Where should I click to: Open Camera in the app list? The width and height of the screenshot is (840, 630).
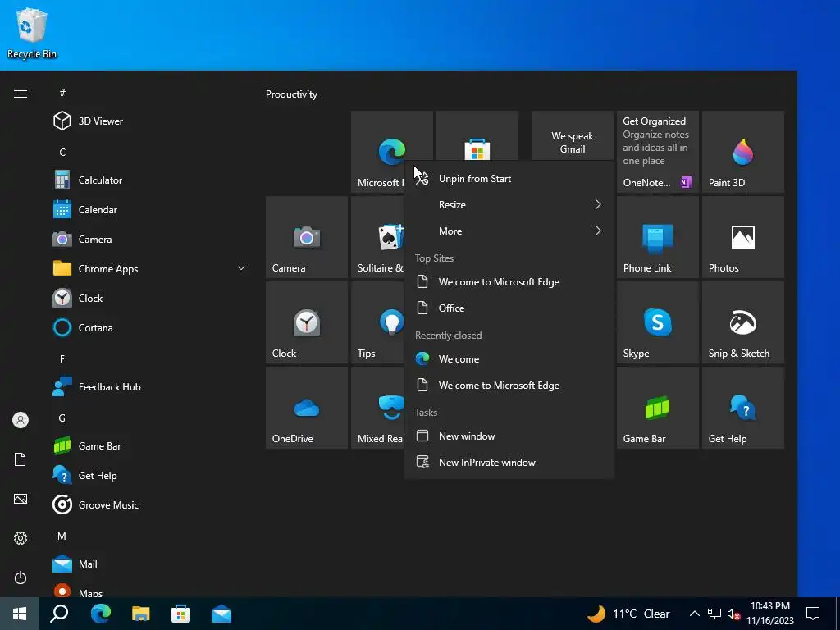(148, 239)
